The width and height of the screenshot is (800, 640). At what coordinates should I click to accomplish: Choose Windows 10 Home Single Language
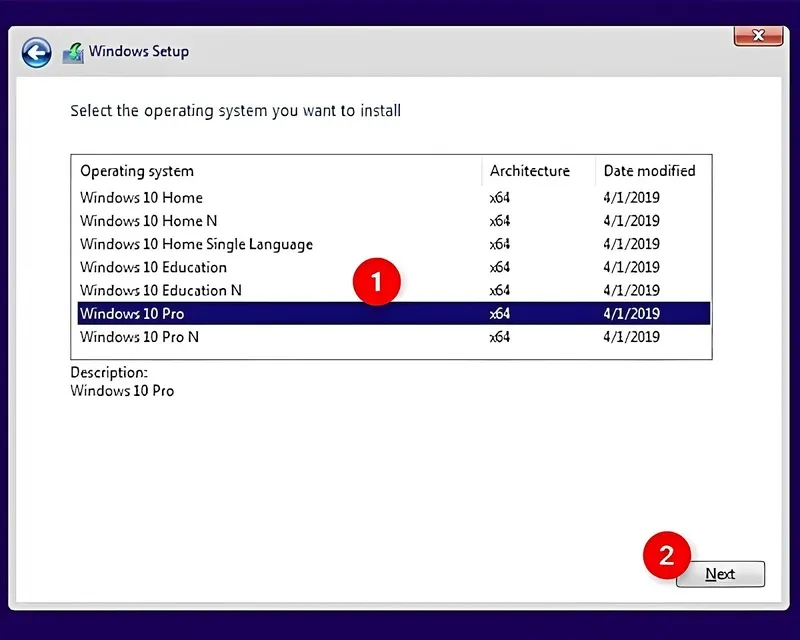coord(196,244)
